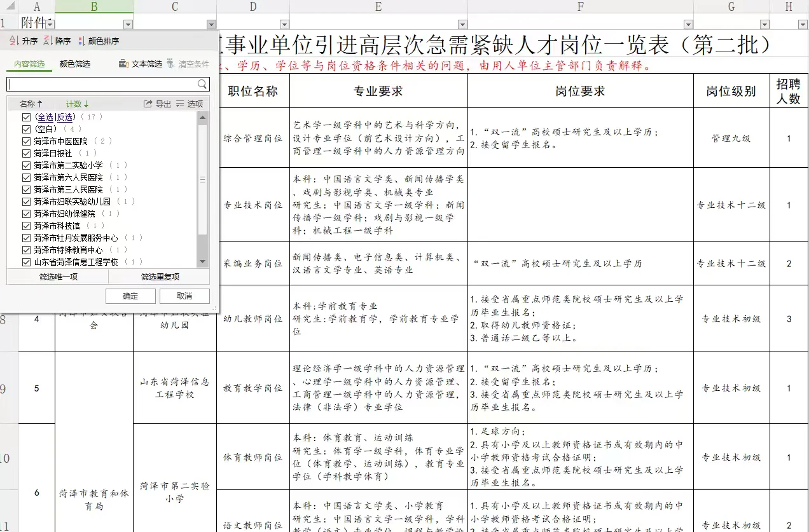
Task: Open column D filter dropdown arrow
Action: (x=284, y=24)
